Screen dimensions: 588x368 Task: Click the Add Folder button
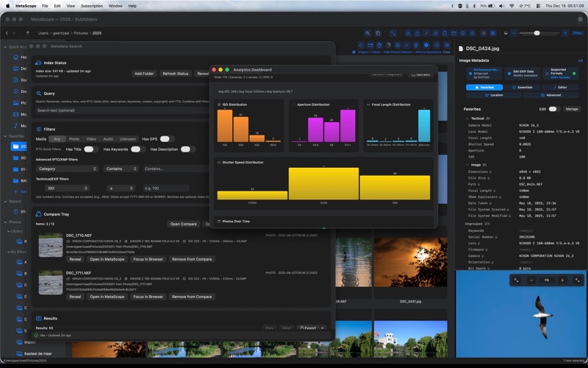144,74
